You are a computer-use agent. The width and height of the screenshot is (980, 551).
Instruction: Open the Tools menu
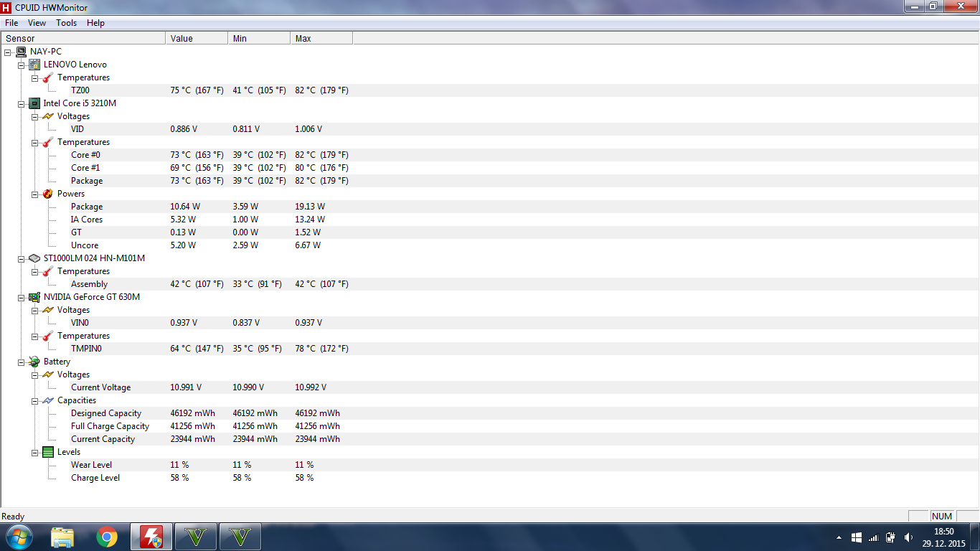(67, 23)
